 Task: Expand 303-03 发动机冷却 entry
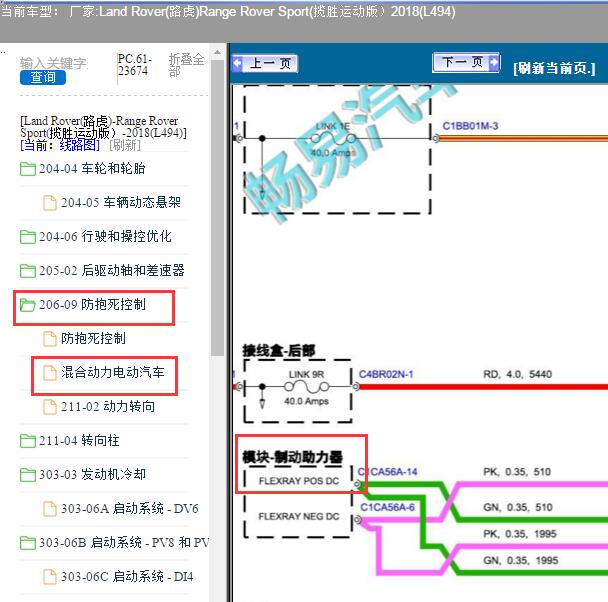92,474
